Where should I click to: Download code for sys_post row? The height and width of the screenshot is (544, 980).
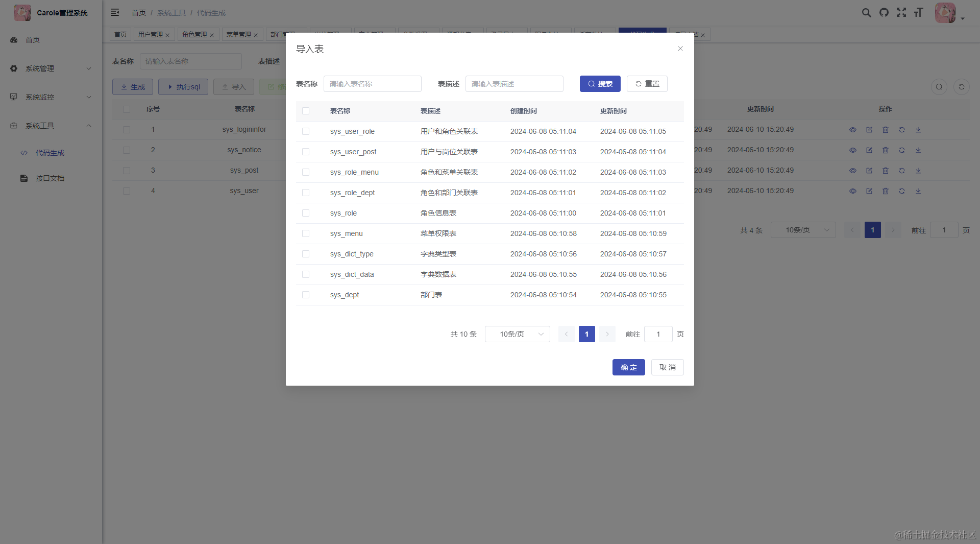(918, 171)
